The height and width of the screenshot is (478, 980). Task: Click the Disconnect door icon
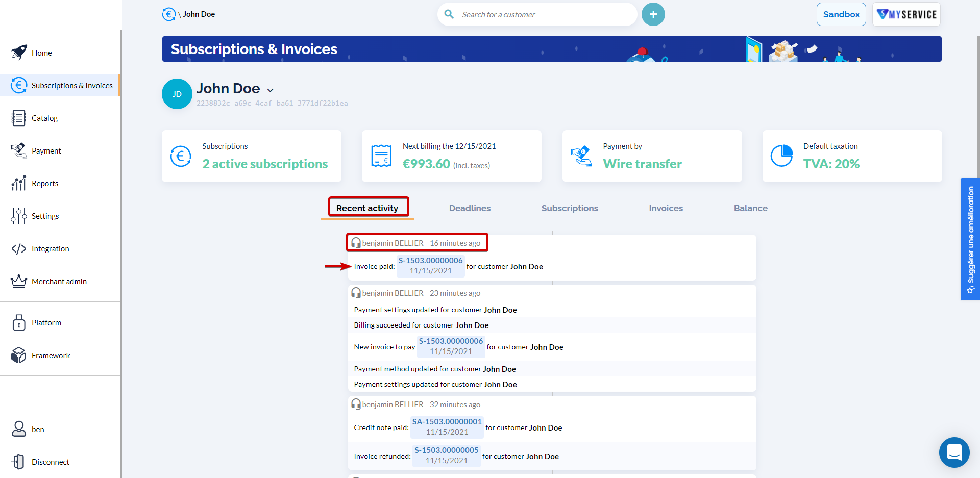[19, 462]
